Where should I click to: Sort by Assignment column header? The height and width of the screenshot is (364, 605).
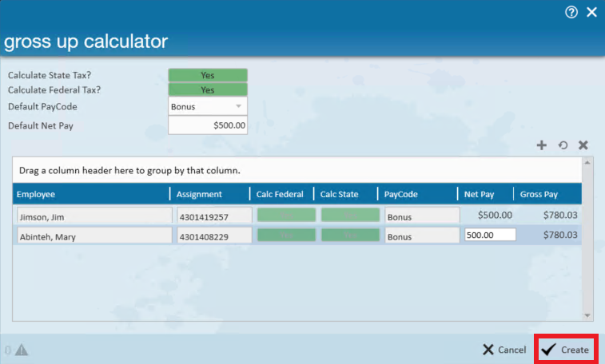pyautogui.click(x=210, y=194)
